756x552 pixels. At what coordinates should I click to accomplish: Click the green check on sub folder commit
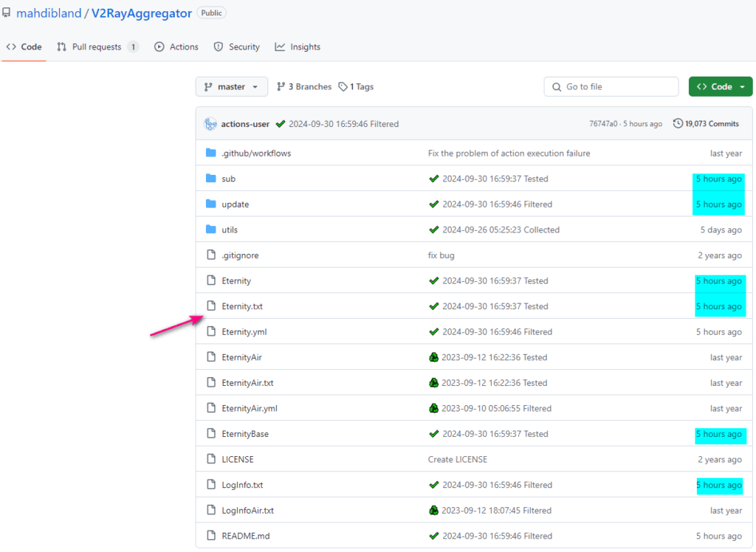pos(434,179)
